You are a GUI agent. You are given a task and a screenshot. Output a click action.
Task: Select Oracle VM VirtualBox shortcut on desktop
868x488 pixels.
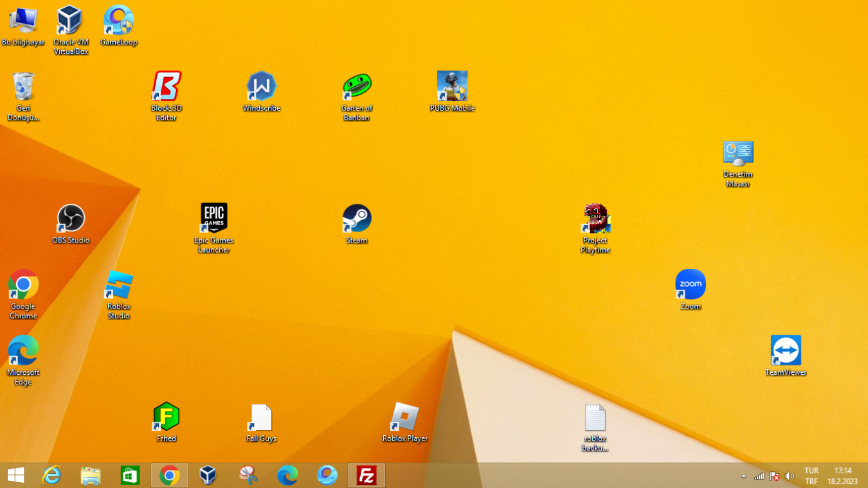(71, 30)
